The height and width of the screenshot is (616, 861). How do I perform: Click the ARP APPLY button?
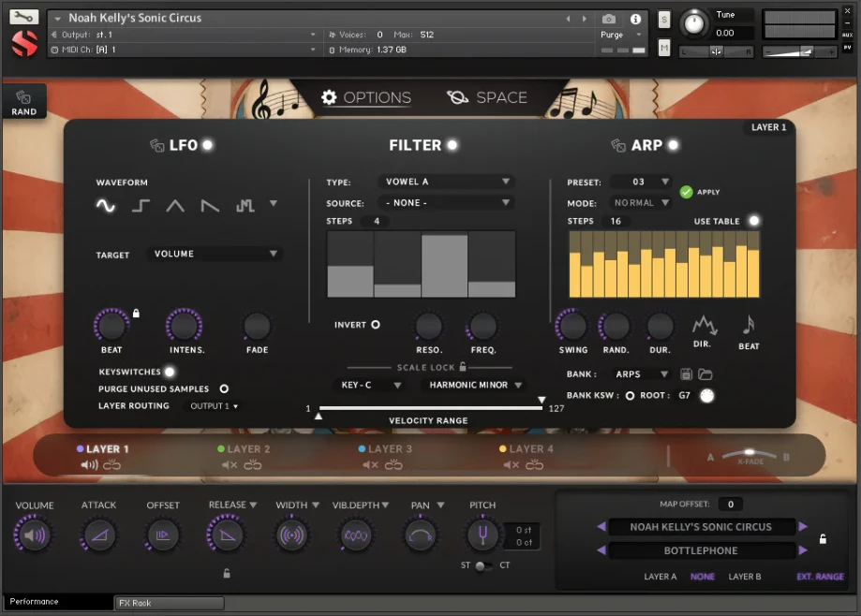click(x=700, y=192)
